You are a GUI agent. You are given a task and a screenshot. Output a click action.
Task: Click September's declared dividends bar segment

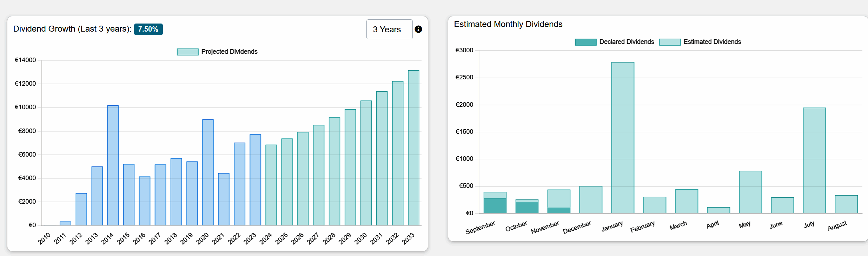(495, 206)
